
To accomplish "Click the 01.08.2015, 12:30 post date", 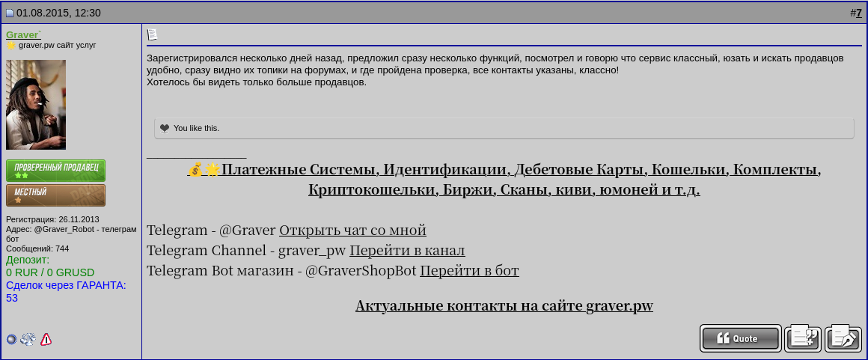I will pos(58,13).
